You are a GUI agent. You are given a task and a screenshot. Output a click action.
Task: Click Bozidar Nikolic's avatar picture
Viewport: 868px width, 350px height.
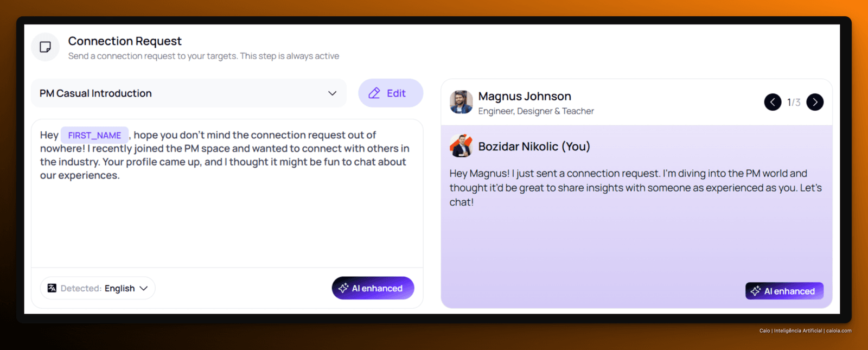point(461,146)
